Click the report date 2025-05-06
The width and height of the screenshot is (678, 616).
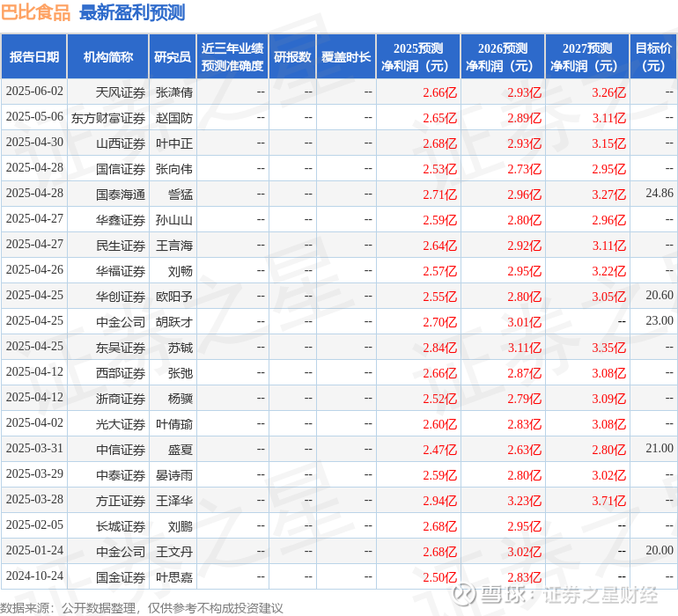(34, 117)
